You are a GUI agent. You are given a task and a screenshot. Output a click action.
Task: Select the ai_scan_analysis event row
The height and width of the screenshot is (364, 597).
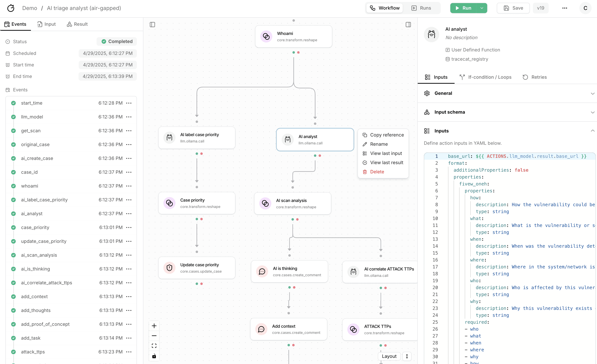coord(71,255)
